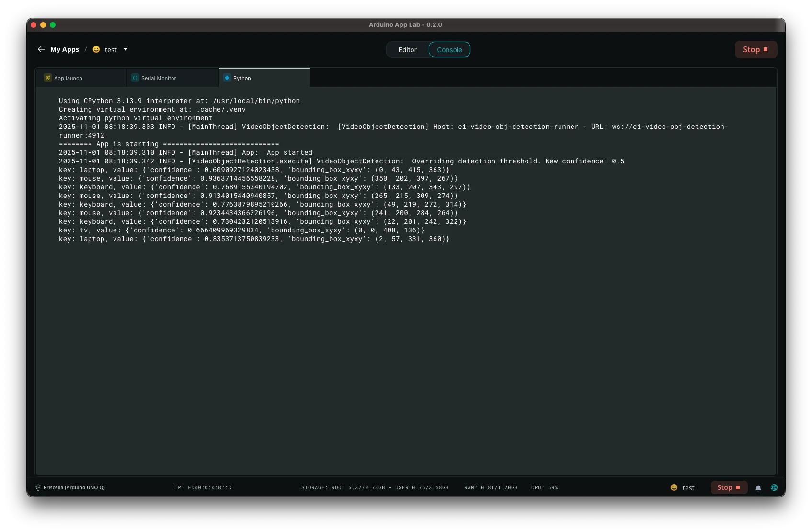Select the Python console tab
This screenshot has width=812, height=532.
click(x=242, y=78)
